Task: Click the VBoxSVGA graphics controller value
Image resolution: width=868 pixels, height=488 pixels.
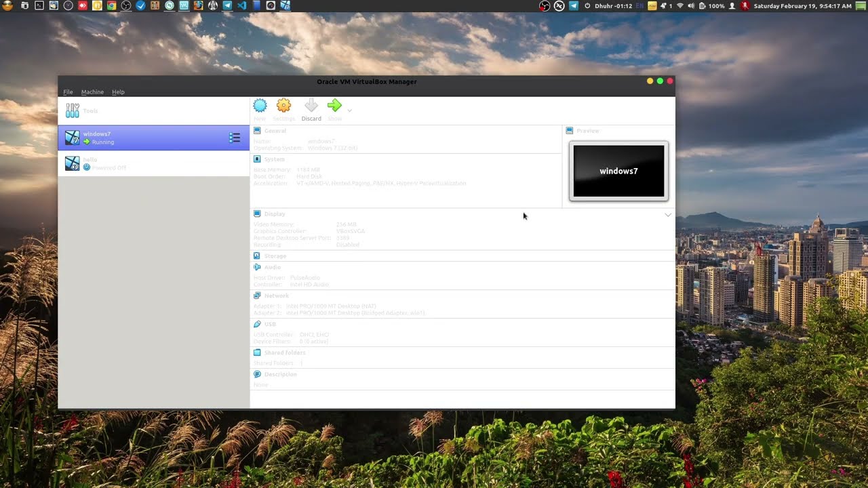Action: pos(351,231)
